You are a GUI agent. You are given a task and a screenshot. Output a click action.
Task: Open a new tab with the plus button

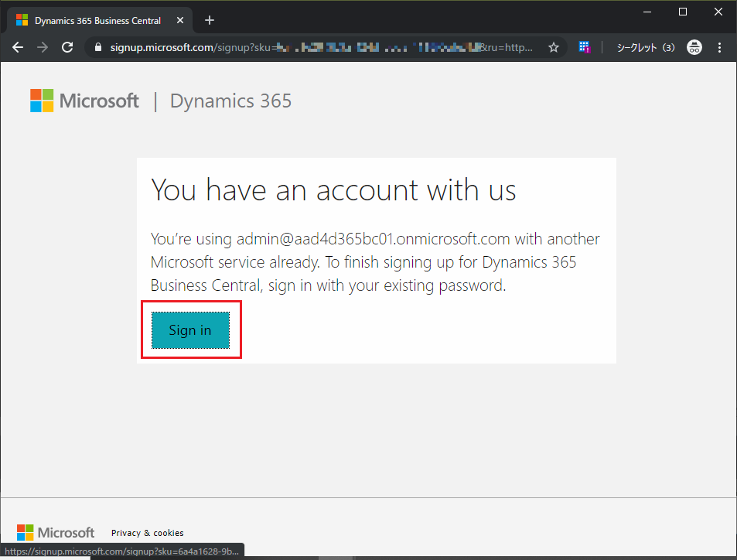point(210,20)
